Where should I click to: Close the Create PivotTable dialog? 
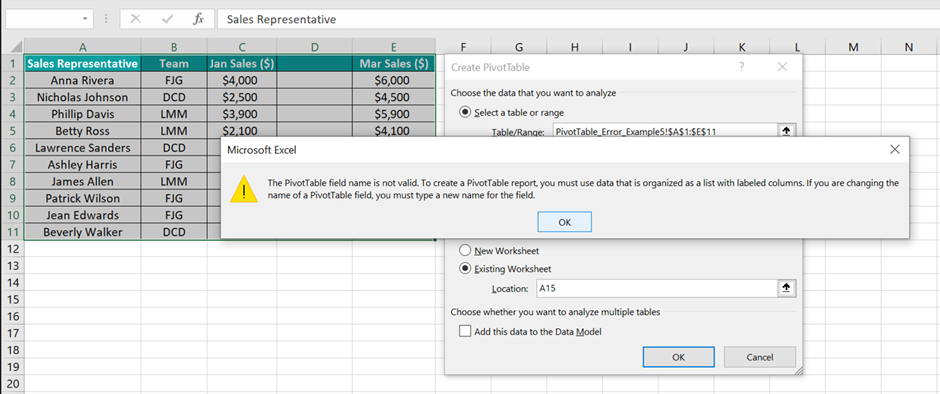pyautogui.click(x=782, y=67)
